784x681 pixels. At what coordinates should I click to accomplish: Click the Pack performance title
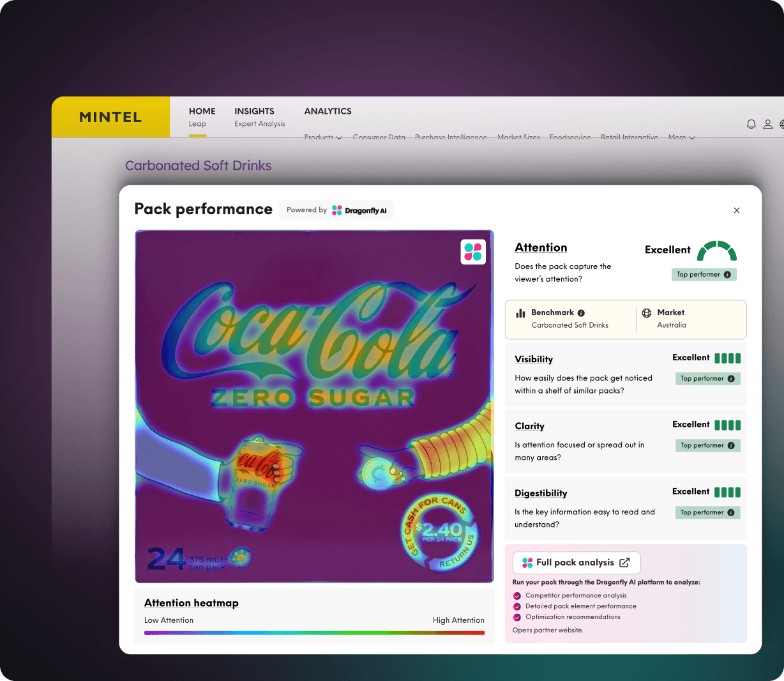(x=203, y=210)
